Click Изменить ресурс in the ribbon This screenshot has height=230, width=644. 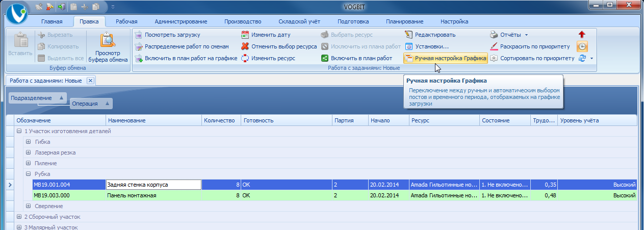(268, 58)
